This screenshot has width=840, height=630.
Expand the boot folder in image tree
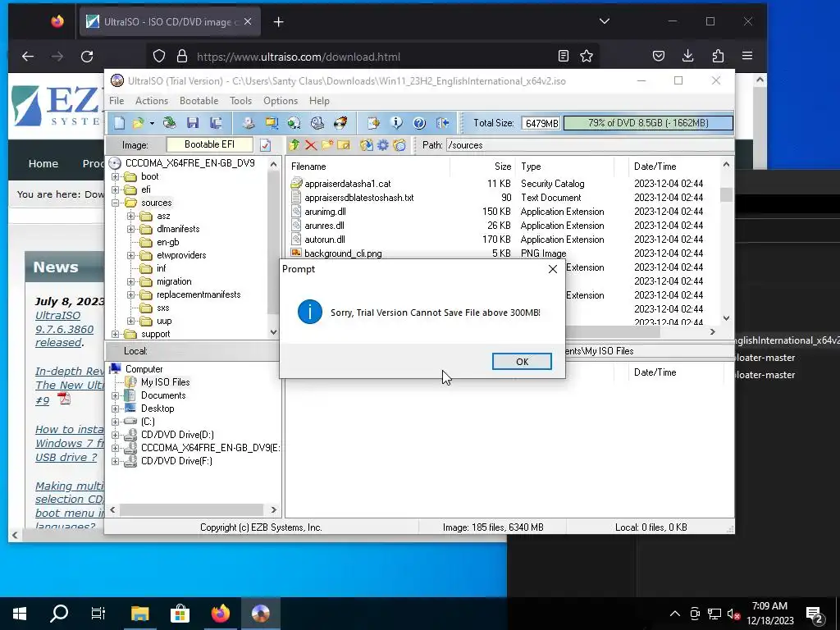tap(115, 176)
